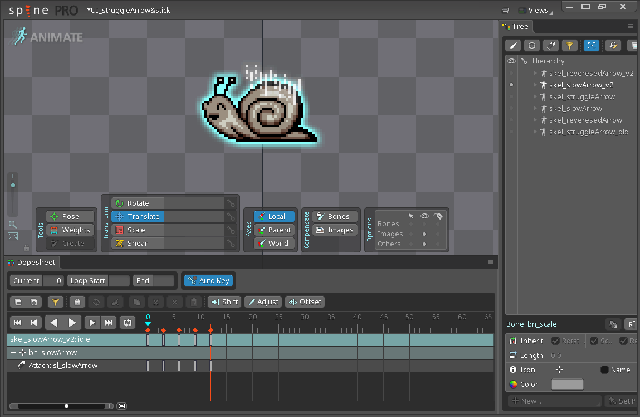This screenshot has height=417, width=640.
Task: Click the ANIMATE mode label
Action: click(x=47, y=37)
